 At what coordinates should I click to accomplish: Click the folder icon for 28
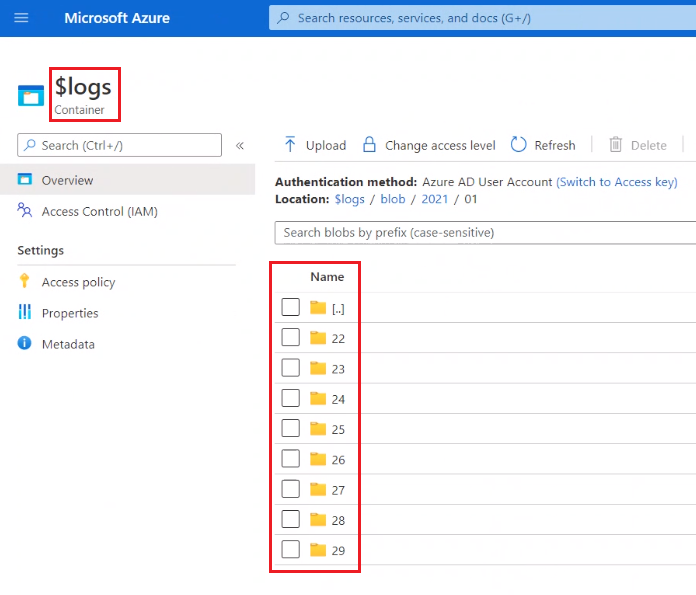(318, 520)
